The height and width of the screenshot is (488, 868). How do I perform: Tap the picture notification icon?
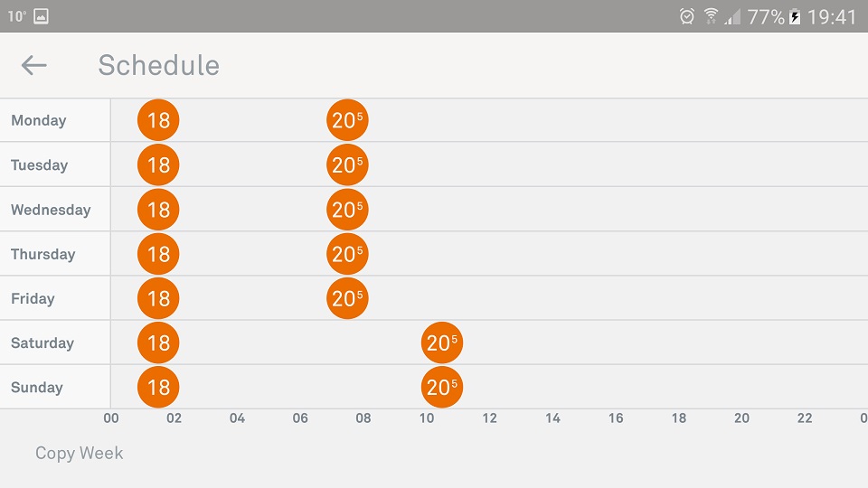click(x=41, y=16)
